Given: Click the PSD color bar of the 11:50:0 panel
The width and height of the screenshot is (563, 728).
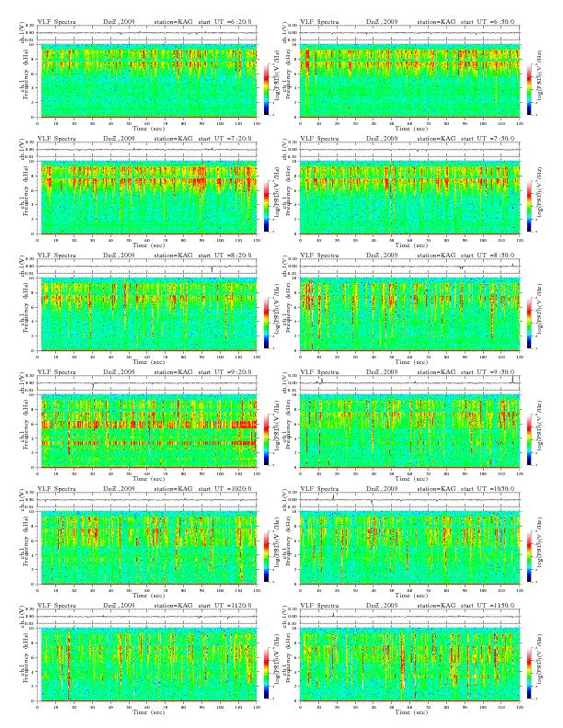Looking at the screenshot, I should pos(530,673).
